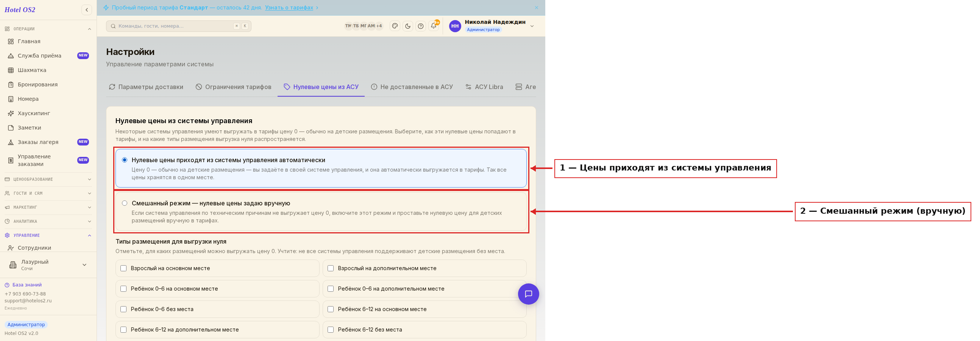The width and height of the screenshot is (980, 341).
Task: Click the Заметки note icon
Action: pyautogui.click(x=11, y=128)
